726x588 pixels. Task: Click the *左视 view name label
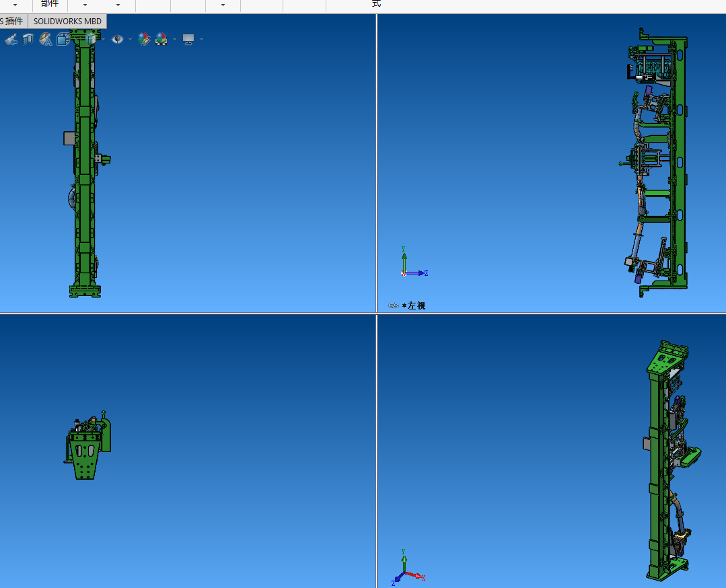point(414,305)
